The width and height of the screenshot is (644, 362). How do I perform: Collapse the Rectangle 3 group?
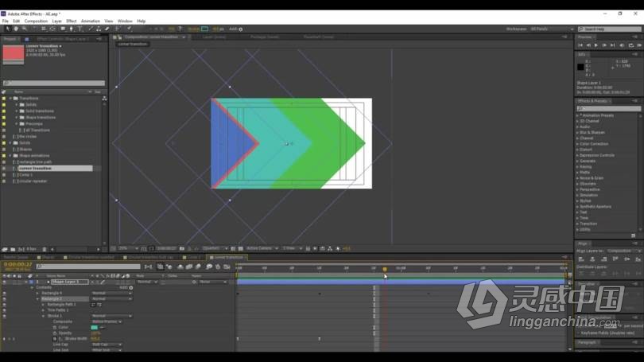coord(38,298)
